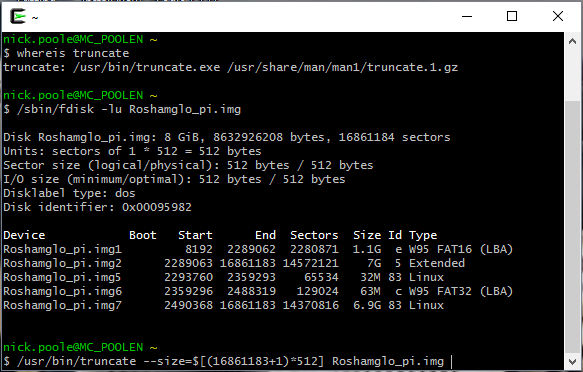Viewport: 583px width, 372px height.
Task: Click end sector 2289062 of img1
Action: pyautogui.click(x=251, y=249)
